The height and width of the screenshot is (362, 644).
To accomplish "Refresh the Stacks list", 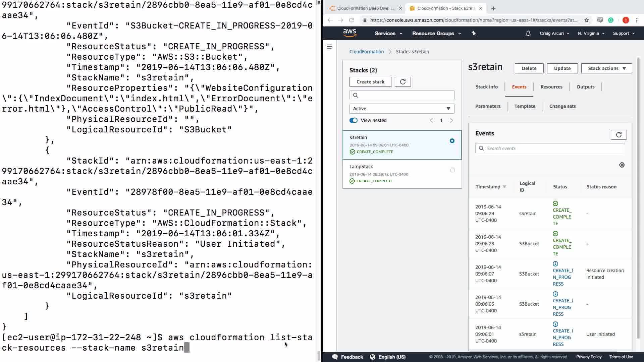I will click(x=402, y=82).
